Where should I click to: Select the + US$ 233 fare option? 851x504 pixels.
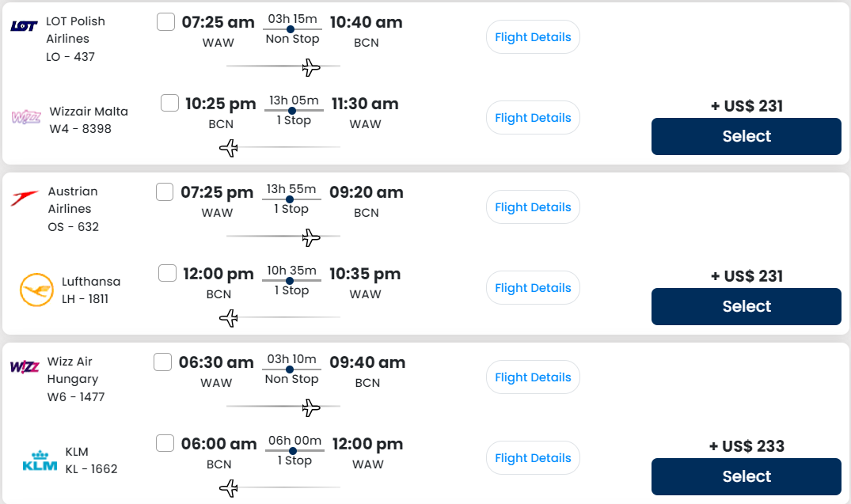point(746,477)
